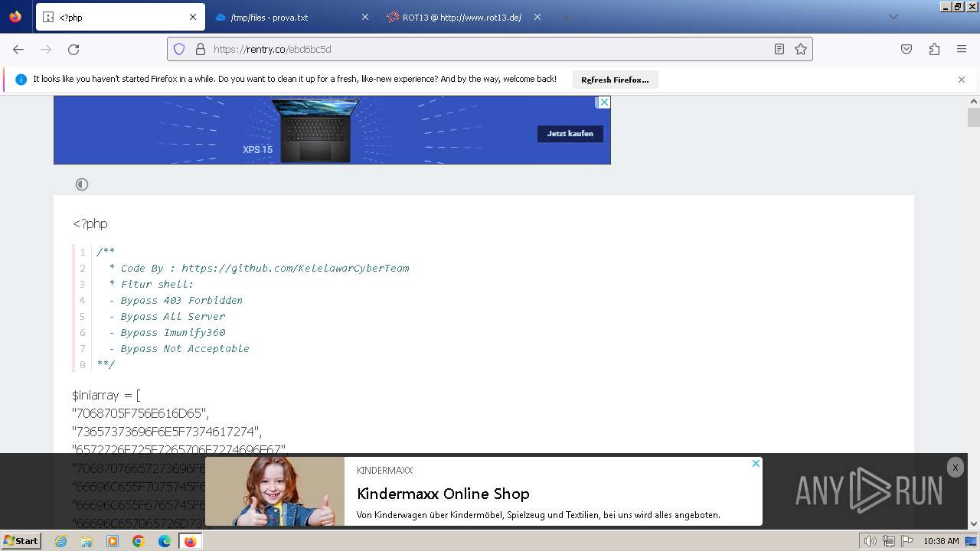Open Action Center flag icon
The height and width of the screenshot is (551, 980).
pyautogui.click(x=907, y=541)
